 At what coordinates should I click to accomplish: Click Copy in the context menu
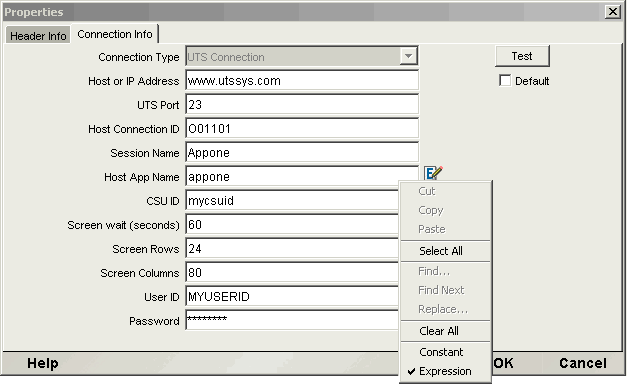pyautogui.click(x=445, y=210)
